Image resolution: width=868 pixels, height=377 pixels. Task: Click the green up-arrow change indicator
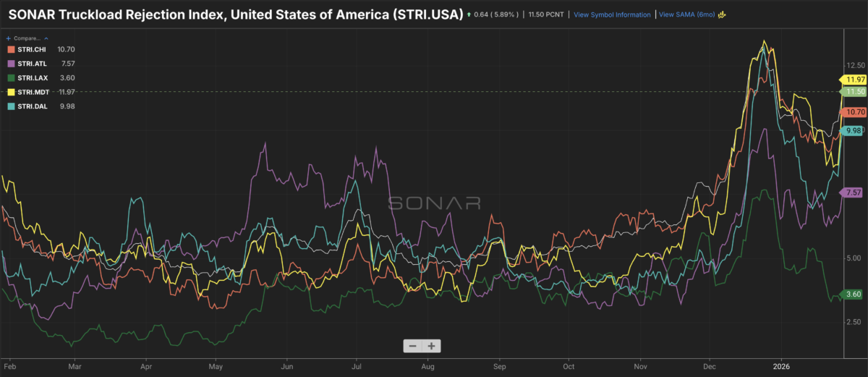(470, 14)
